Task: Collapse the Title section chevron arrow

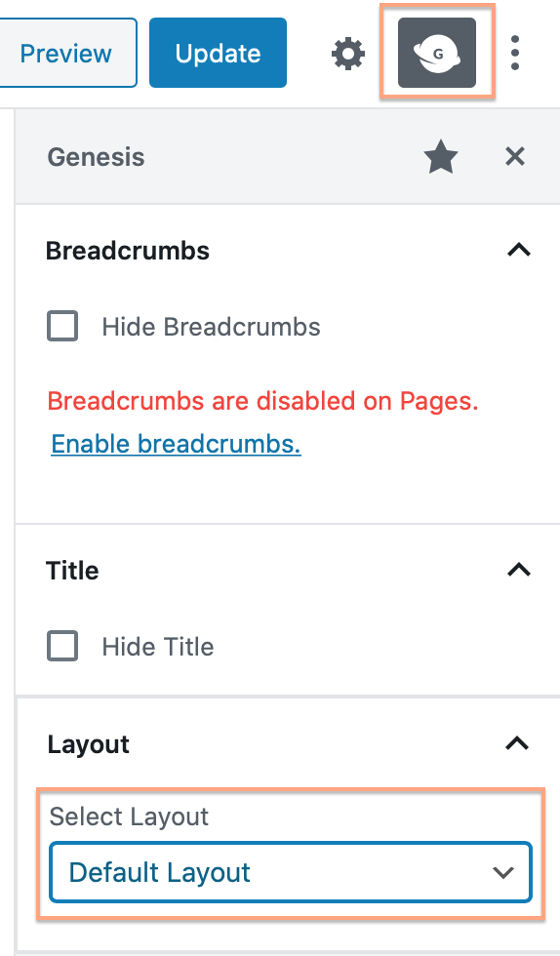Action: [519, 570]
